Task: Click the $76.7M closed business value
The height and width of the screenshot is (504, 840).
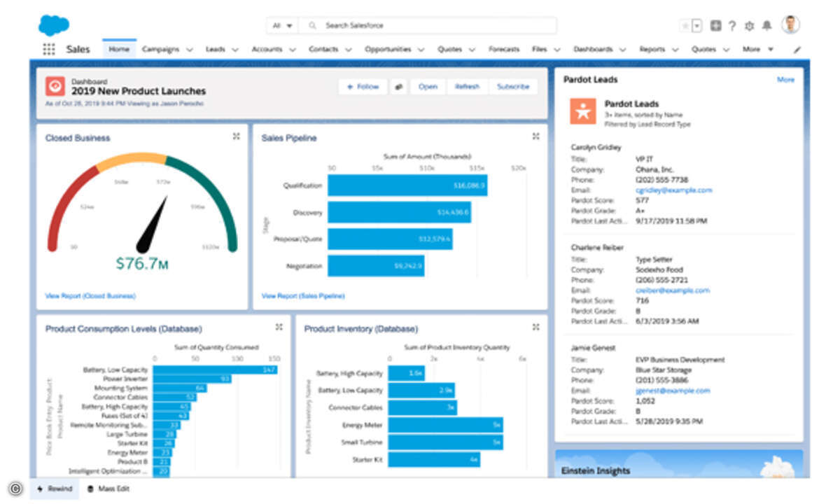Action: (x=141, y=264)
